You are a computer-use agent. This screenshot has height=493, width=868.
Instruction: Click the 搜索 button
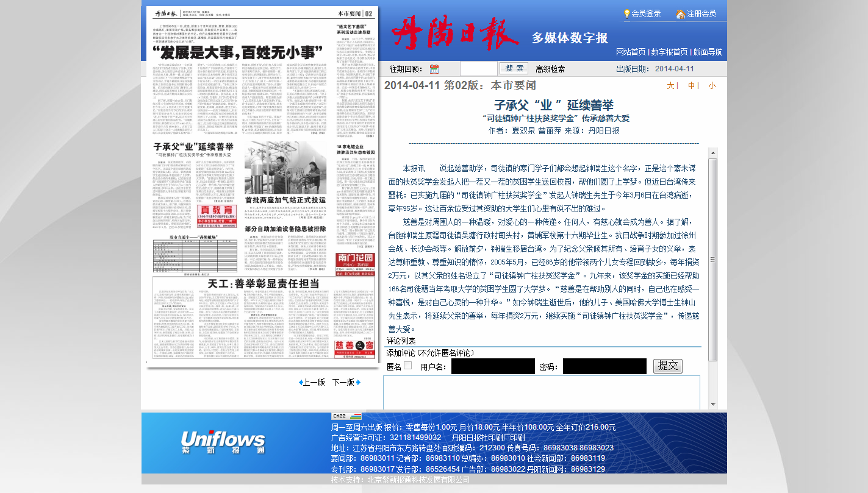pyautogui.click(x=515, y=68)
